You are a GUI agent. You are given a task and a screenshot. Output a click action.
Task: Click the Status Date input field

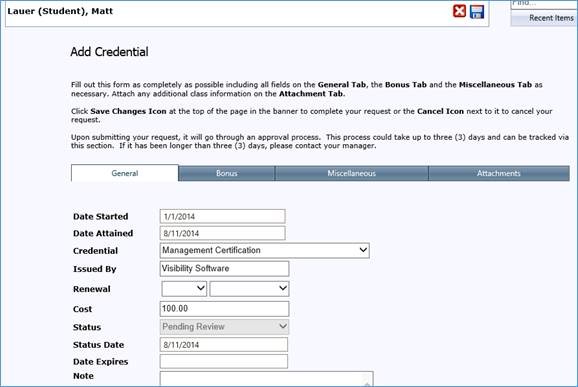coord(224,345)
